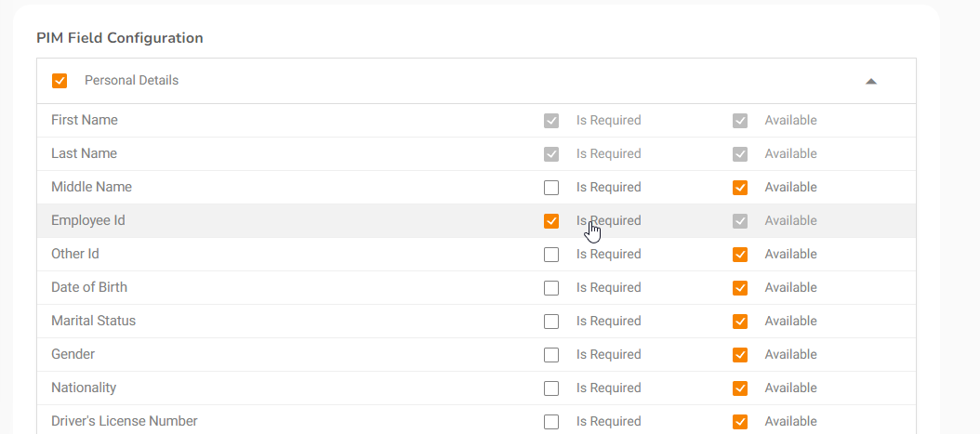Enable Is Required for Gender
Screen dimensions: 980x434
[x=551, y=355]
